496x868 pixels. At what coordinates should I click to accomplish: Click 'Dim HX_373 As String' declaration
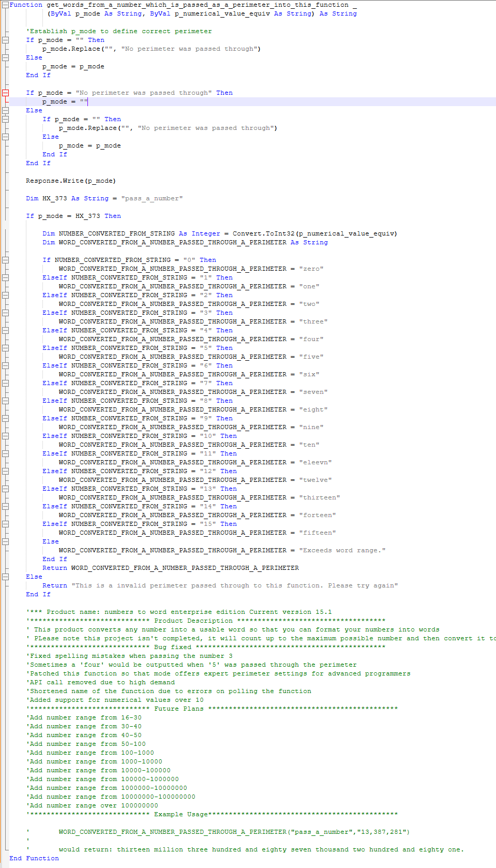click(x=104, y=198)
